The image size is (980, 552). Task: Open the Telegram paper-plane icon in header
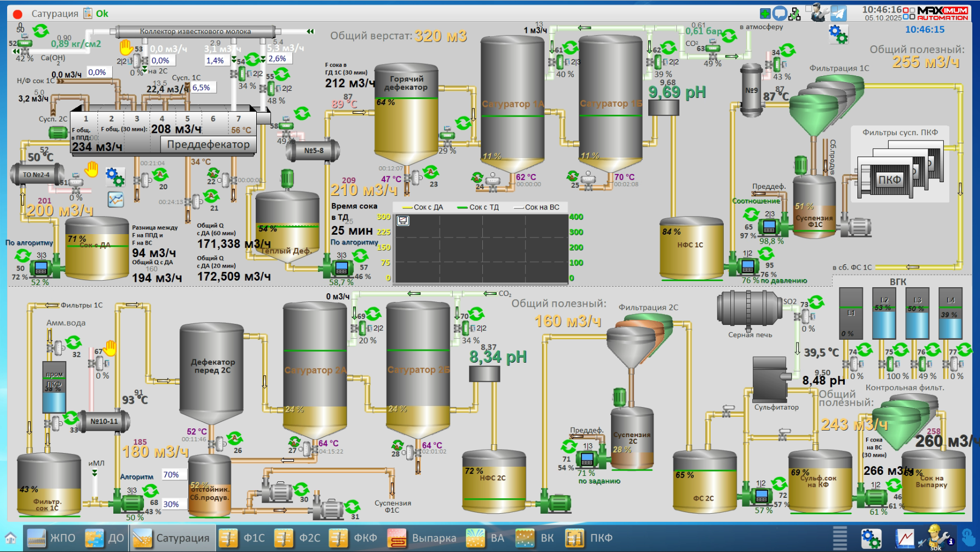(838, 13)
